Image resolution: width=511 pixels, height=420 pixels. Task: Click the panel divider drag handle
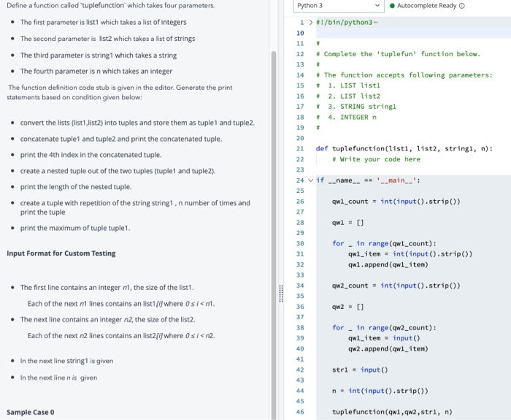(x=281, y=294)
